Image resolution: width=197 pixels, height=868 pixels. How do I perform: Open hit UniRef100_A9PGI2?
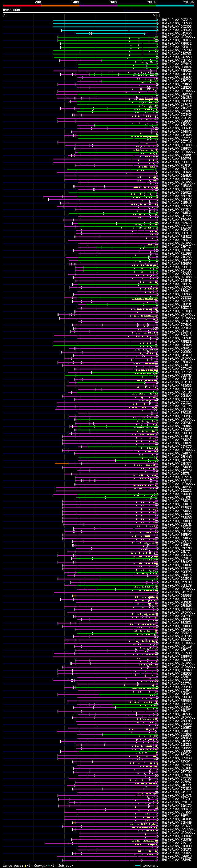point(177,43)
